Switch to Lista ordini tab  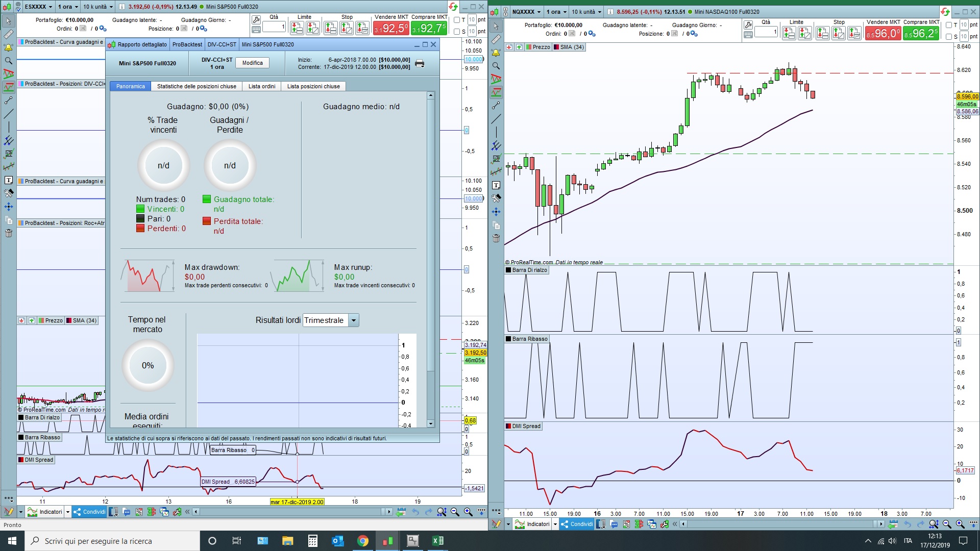click(261, 86)
